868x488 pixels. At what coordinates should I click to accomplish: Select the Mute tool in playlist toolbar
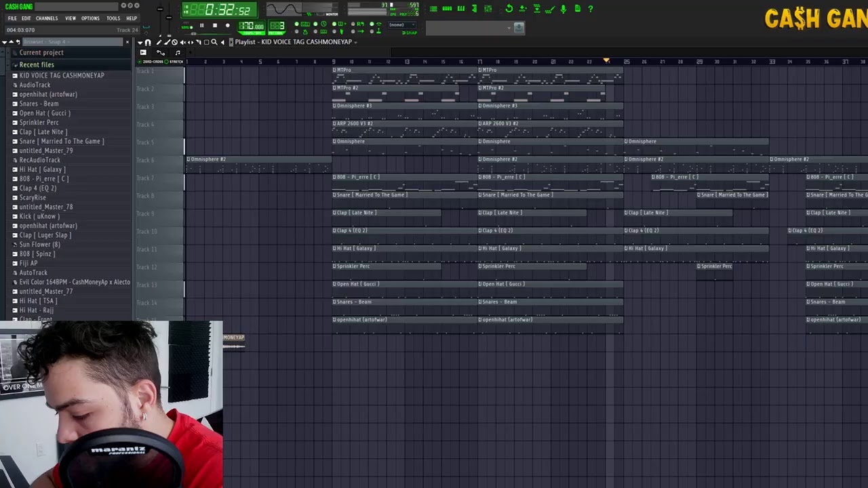pyautogui.click(x=182, y=42)
